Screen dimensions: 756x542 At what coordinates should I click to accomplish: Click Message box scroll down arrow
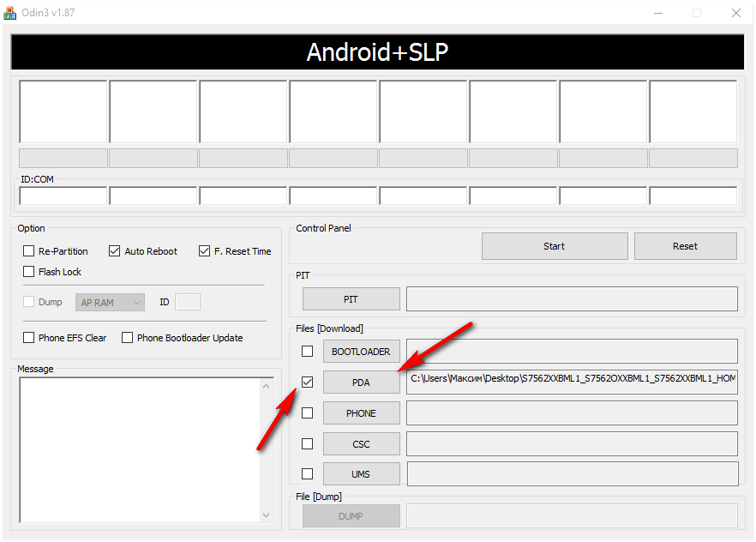(x=266, y=515)
